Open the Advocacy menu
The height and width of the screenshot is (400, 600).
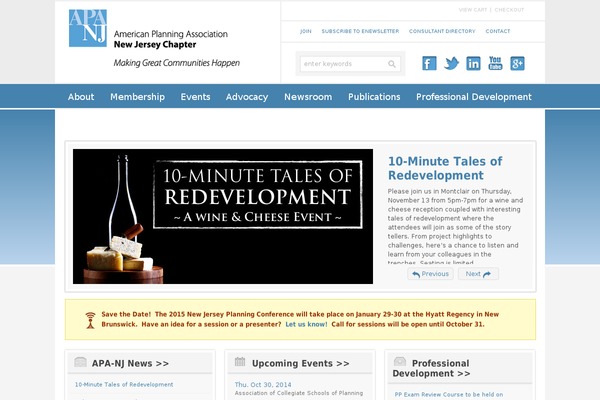coord(247,97)
